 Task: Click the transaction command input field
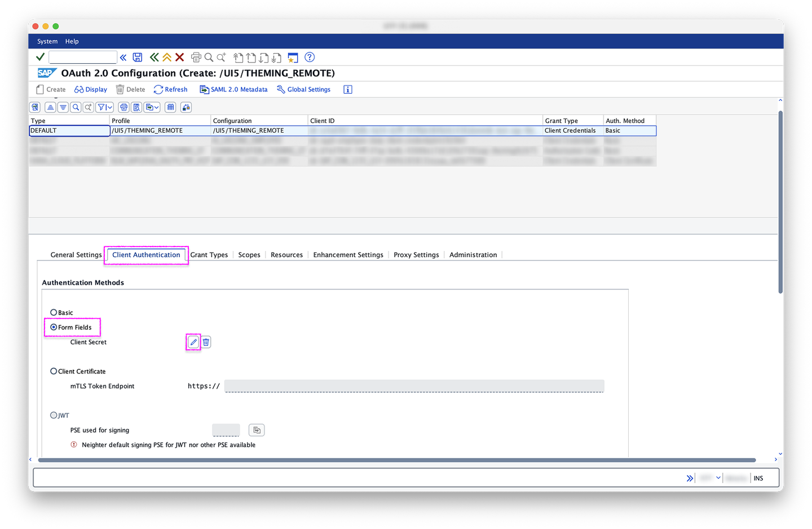point(83,57)
